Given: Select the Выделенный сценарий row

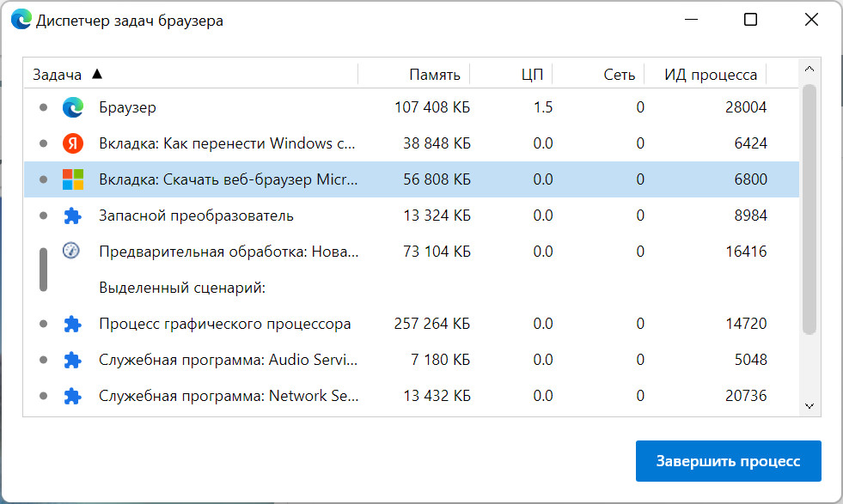Looking at the screenshot, I should click(x=182, y=288).
